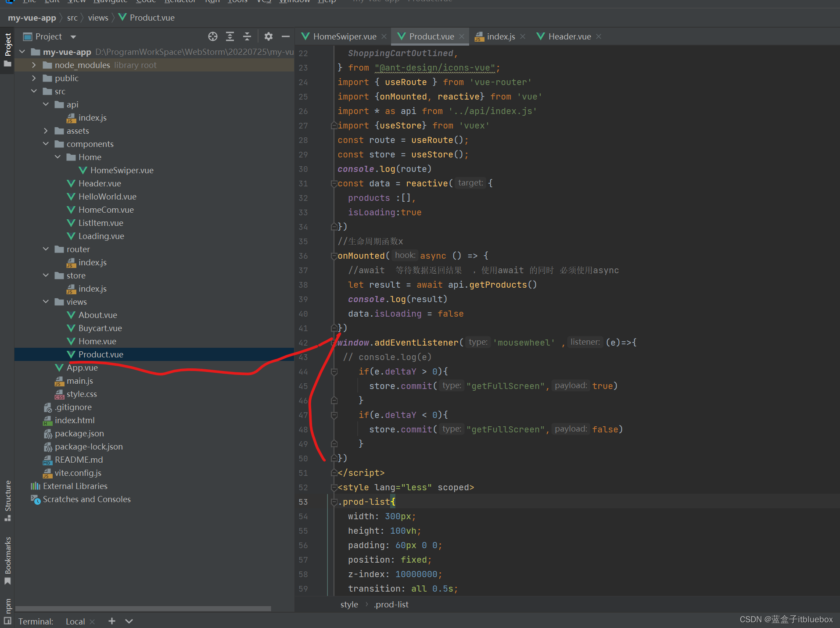Expand the assets folder
Screen dimensions: 840x628
pyautogui.click(x=46, y=131)
